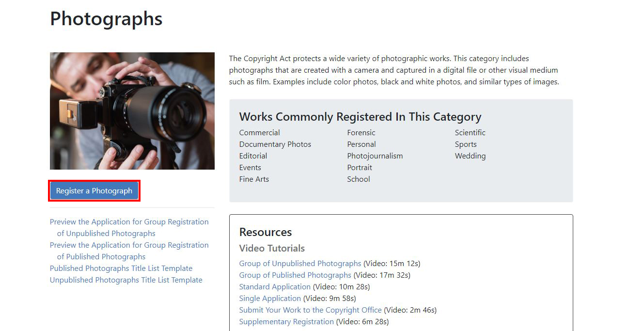This screenshot has height=331, width=644.
Task: Open the Group of Published Photographs video tutorial
Action: (x=295, y=275)
